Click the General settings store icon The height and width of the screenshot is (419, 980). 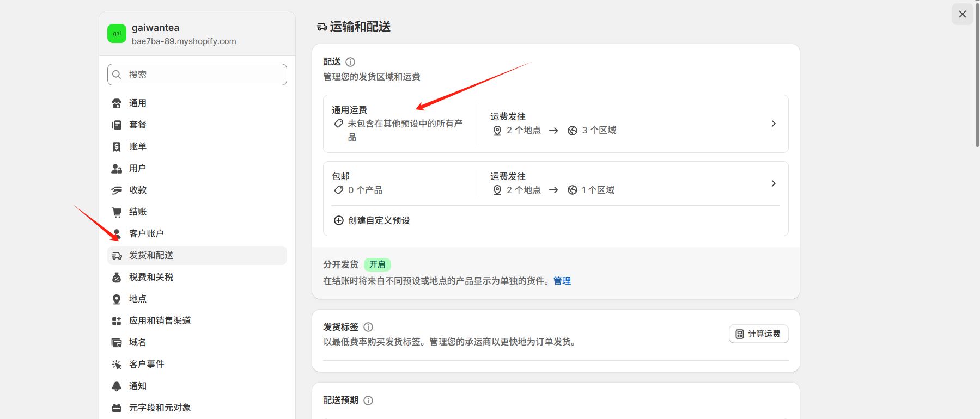(x=117, y=103)
